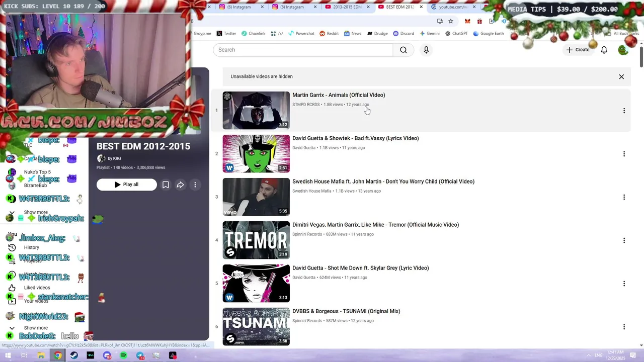The width and height of the screenshot is (644, 362).
Task: Open 'Dimitri Vegas, Martin Garrix, Like Mike - Tremor' title
Action: [375, 225]
